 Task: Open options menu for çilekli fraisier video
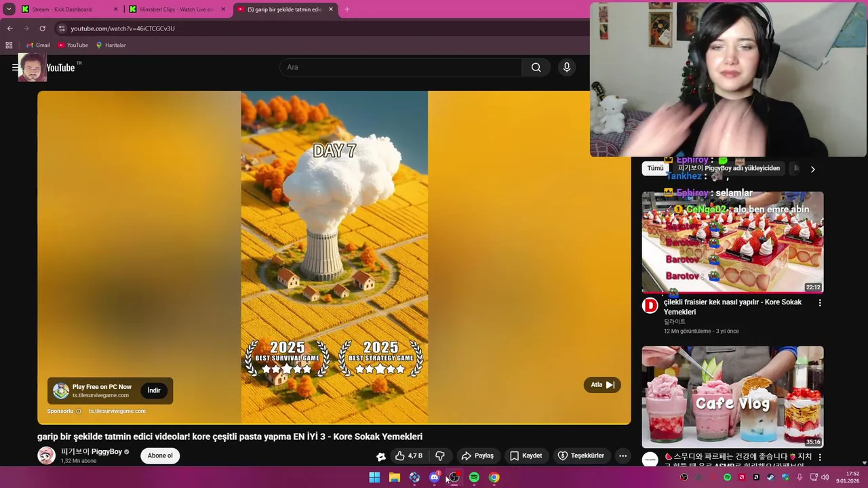(x=819, y=303)
